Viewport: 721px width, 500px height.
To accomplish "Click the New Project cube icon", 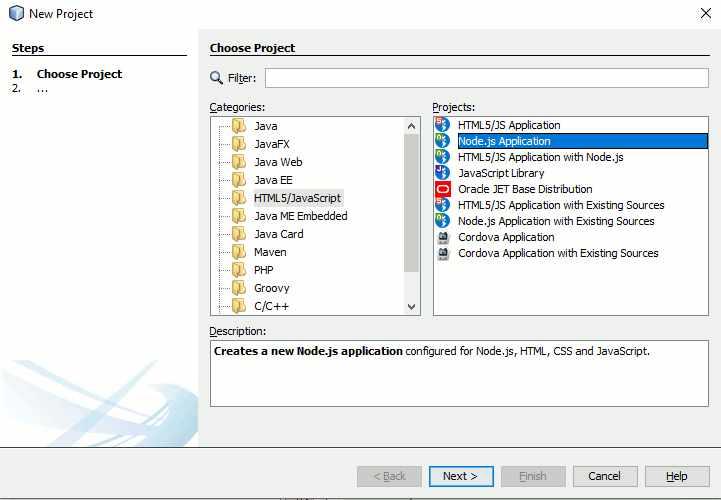I will coord(17,13).
